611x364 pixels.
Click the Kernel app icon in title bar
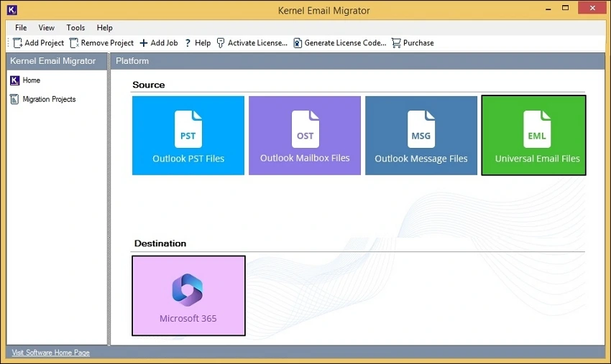(12, 10)
